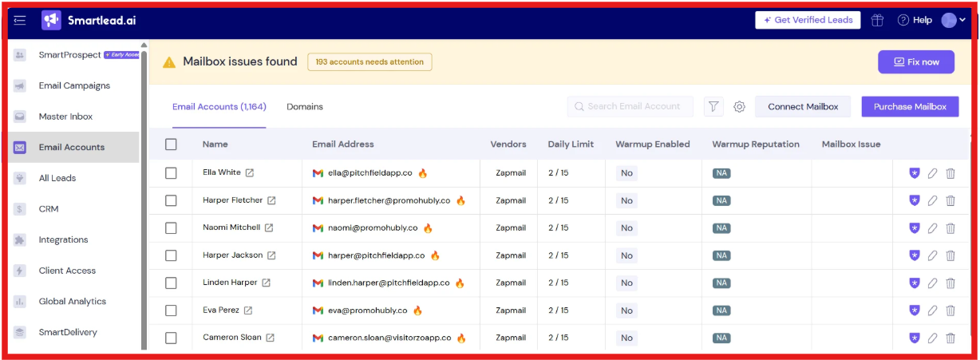The image size is (980, 360).
Task: Click the Name column header
Action: click(215, 144)
